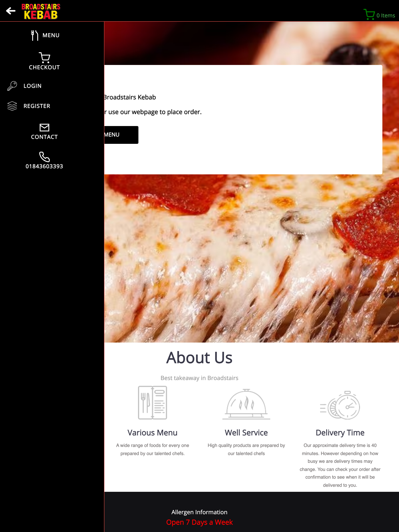Go to CHECKOUT in sidebar
This screenshot has width=399, height=532.
pyautogui.click(x=44, y=67)
